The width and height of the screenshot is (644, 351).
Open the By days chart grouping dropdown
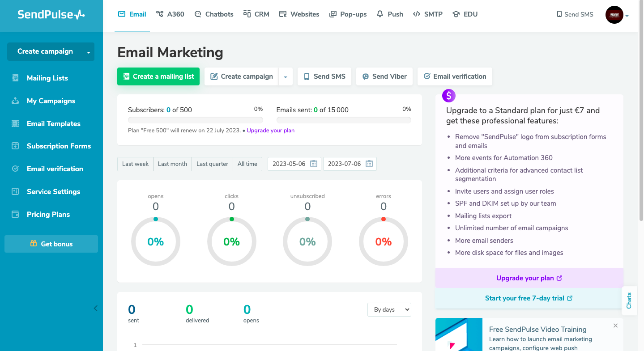pyautogui.click(x=389, y=309)
